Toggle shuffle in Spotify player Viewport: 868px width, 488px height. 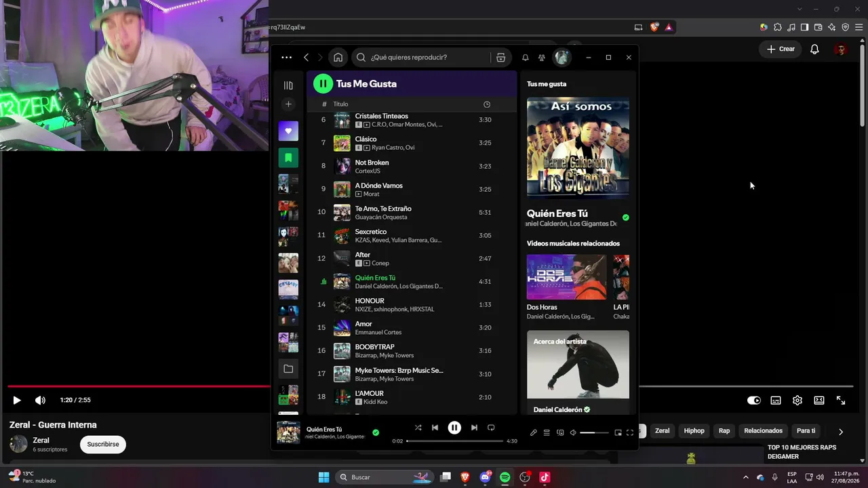(x=418, y=428)
